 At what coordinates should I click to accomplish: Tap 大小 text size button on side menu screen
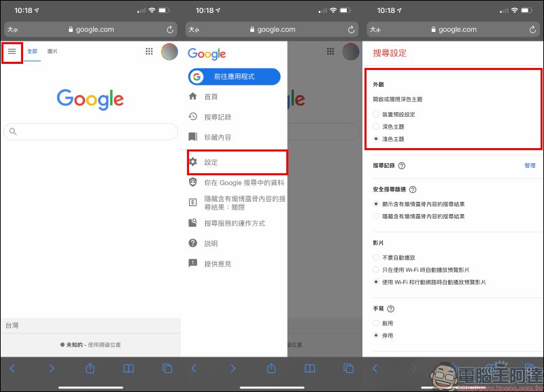(194, 30)
